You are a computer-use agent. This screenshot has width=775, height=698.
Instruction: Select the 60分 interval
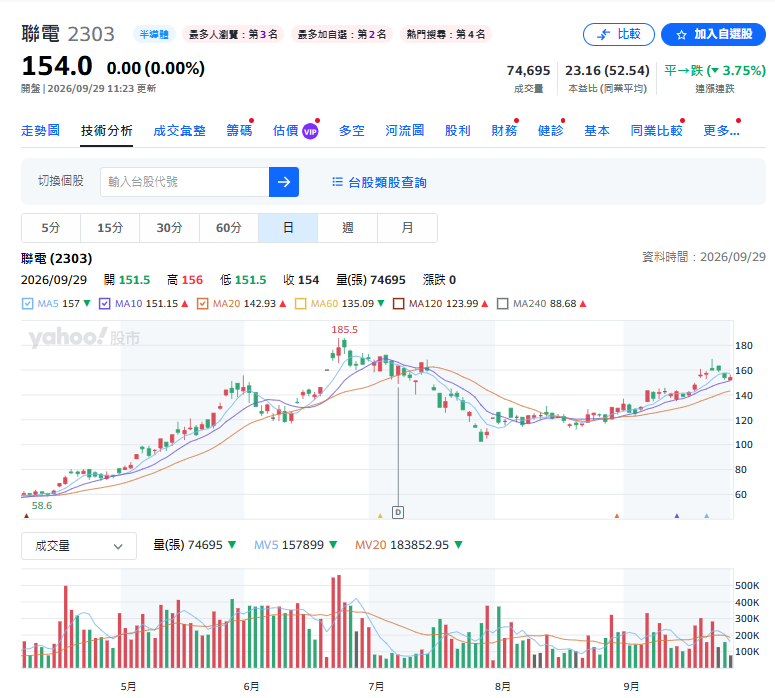[x=229, y=228]
